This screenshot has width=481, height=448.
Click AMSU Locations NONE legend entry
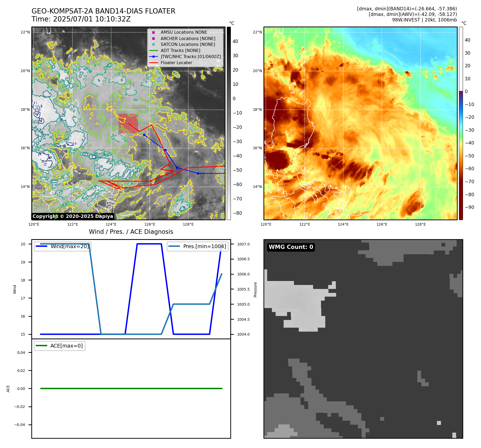(x=184, y=32)
